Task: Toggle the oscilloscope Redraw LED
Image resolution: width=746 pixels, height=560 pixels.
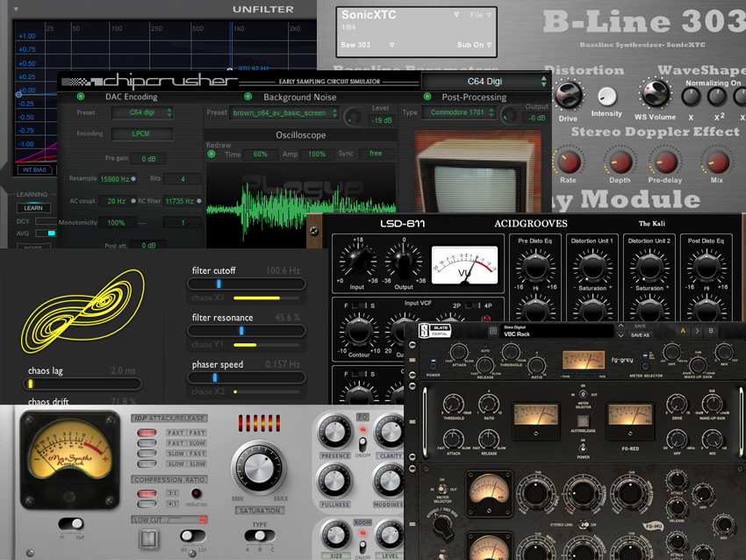Action: coord(212,154)
